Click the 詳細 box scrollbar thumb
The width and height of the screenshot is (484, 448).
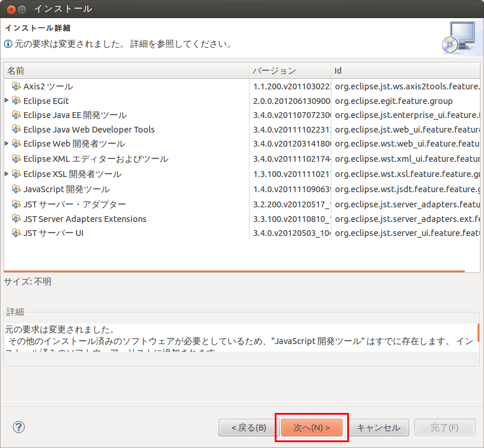coord(478,332)
